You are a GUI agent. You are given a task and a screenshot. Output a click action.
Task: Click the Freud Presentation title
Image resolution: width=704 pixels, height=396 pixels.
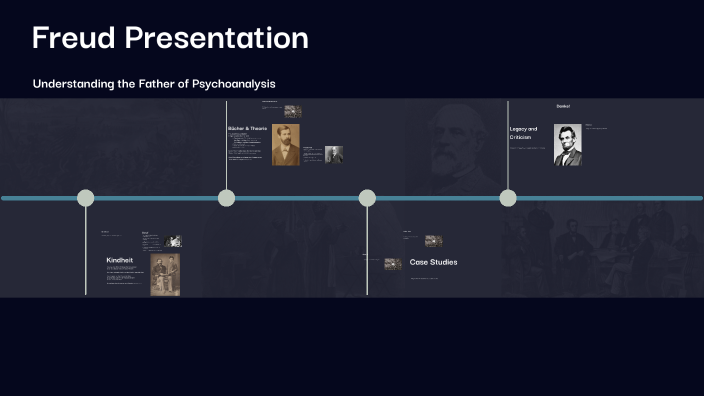pyautogui.click(x=170, y=37)
